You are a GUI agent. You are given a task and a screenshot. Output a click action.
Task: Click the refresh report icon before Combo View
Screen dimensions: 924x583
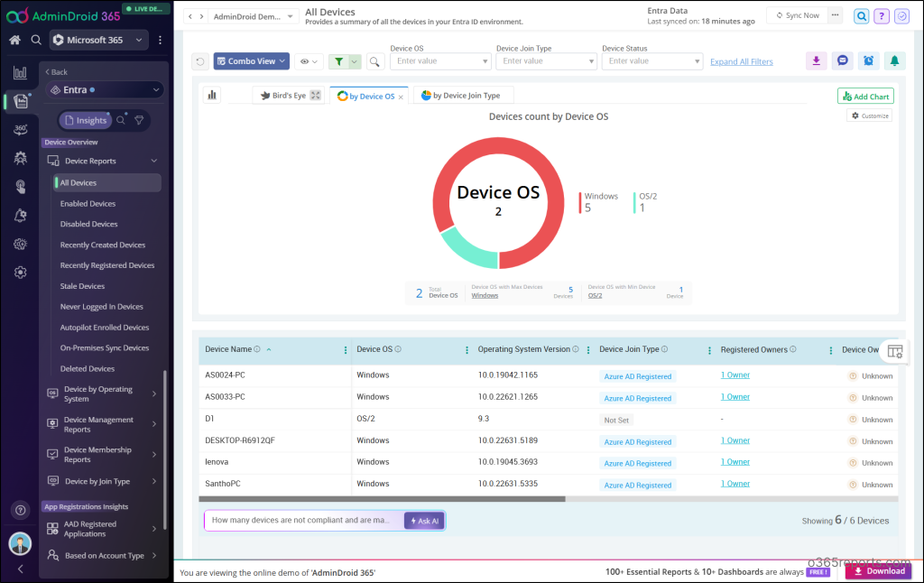pyautogui.click(x=200, y=61)
